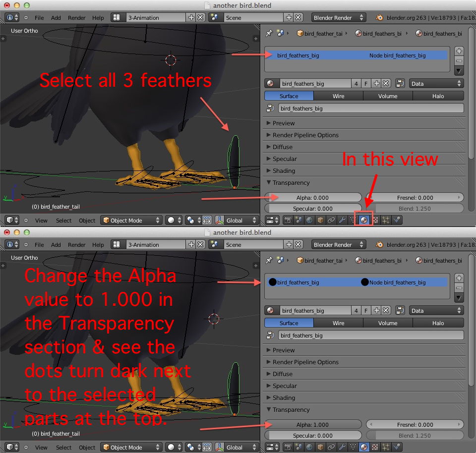This screenshot has height=453, width=476.
Task: Open the Particles tab in the lower window's Properties header
Action: [x=386, y=448]
